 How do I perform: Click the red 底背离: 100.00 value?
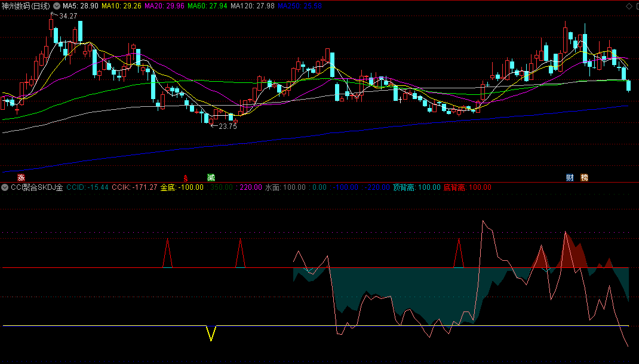pos(468,187)
